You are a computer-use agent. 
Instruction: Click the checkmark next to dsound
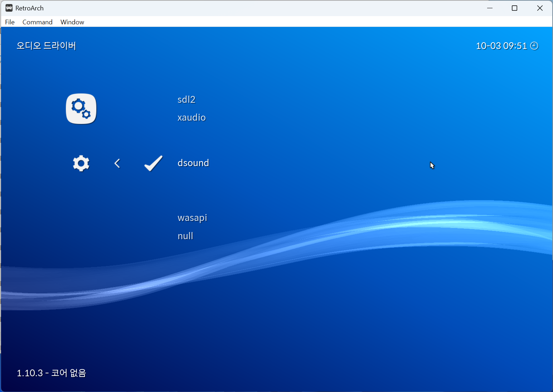click(154, 163)
